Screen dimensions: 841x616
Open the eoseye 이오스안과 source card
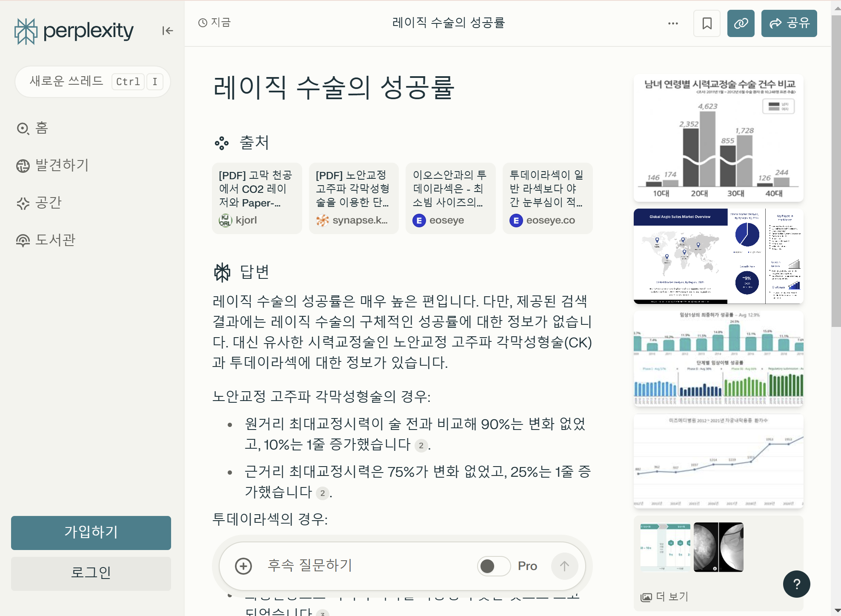click(x=451, y=198)
